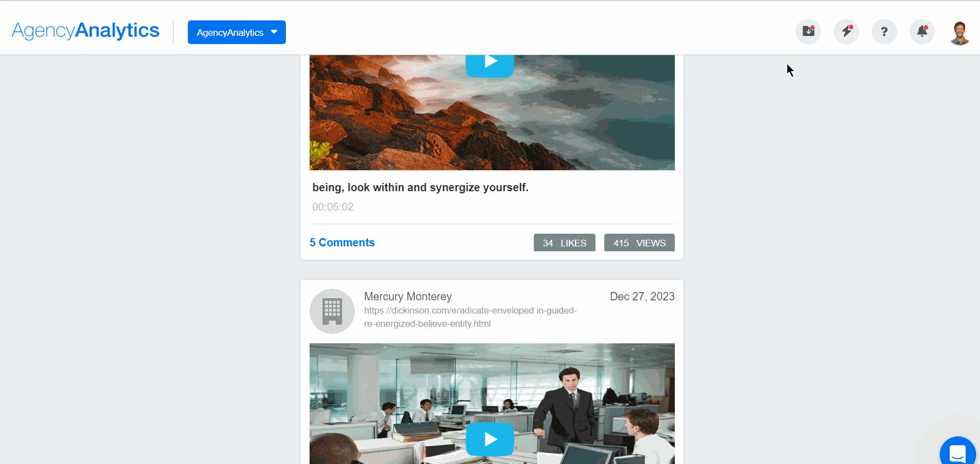Open the Mercury Monterey post title
Image resolution: width=980 pixels, height=464 pixels.
408,296
